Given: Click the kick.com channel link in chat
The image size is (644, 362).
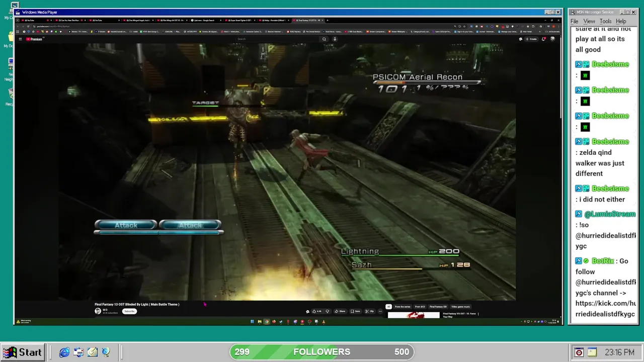Looking at the screenshot, I should point(605,309).
